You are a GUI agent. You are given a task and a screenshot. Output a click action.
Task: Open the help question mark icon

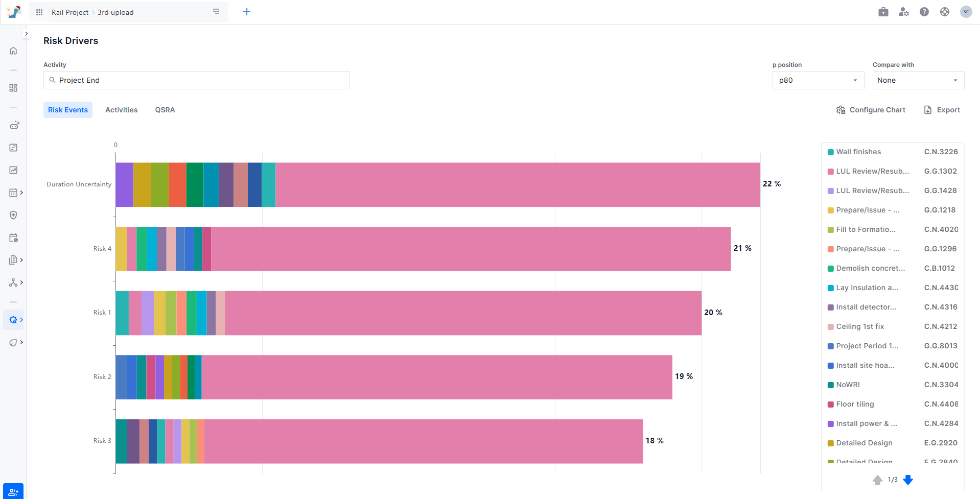(x=924, y=12)
